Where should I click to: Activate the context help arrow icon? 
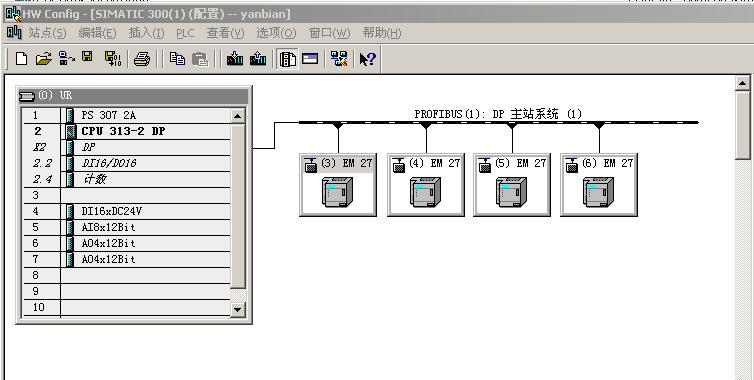(x=367, y=59)
